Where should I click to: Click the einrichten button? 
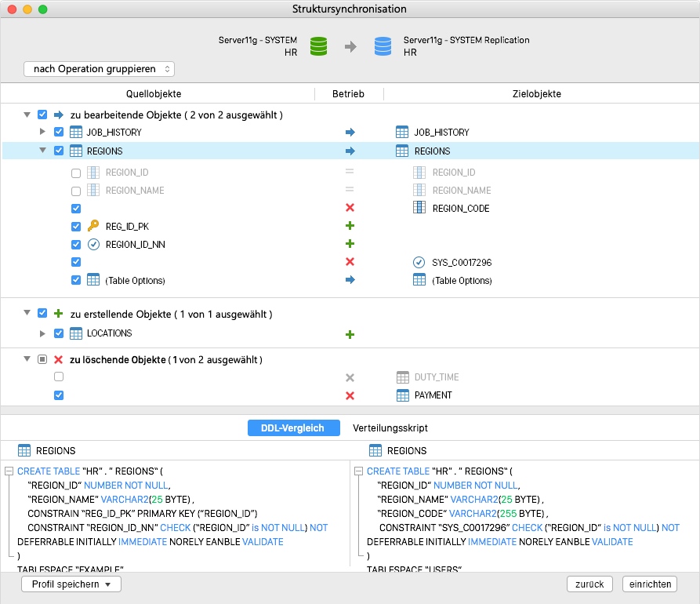(650, 584)
